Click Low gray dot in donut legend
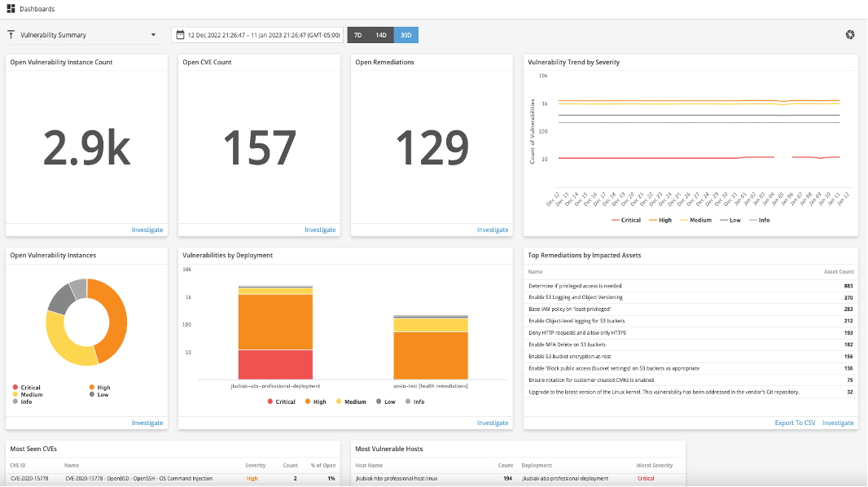The height and width of the screenshot is (487, 868). [x=90, y=394]
